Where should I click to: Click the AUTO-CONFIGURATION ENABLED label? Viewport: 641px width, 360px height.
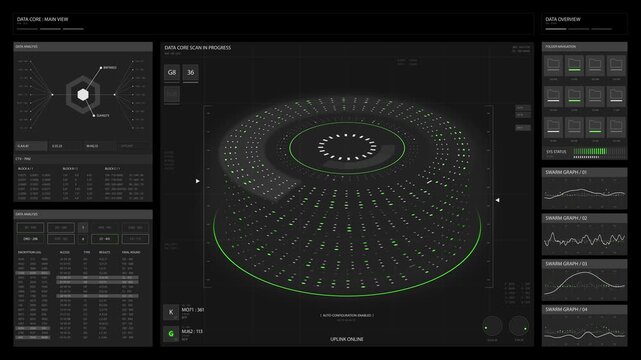(347, 315)
